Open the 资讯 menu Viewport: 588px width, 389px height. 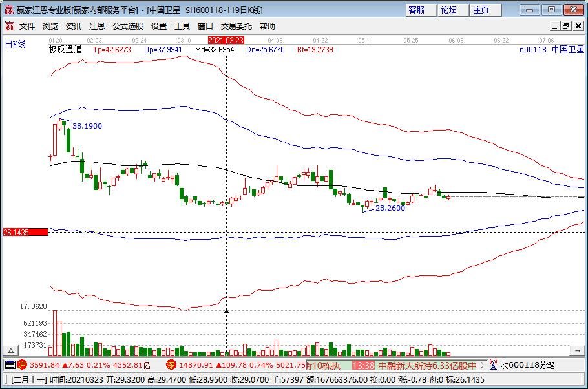point(74,26)
